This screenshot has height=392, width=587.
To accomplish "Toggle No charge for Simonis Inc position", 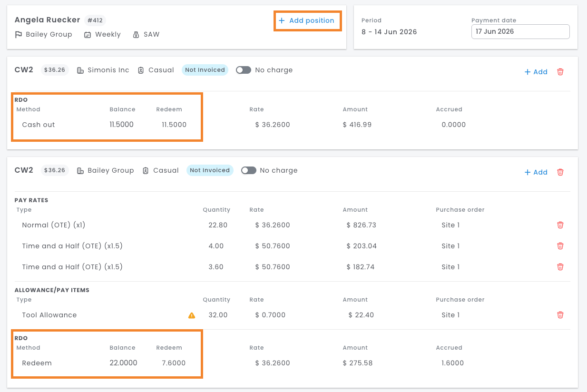I will coord(243,70).
